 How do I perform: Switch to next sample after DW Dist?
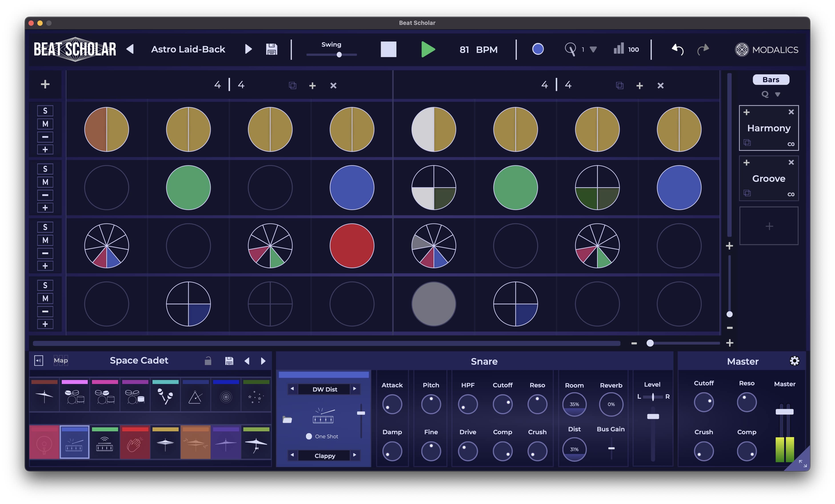[x=354, y=389]
